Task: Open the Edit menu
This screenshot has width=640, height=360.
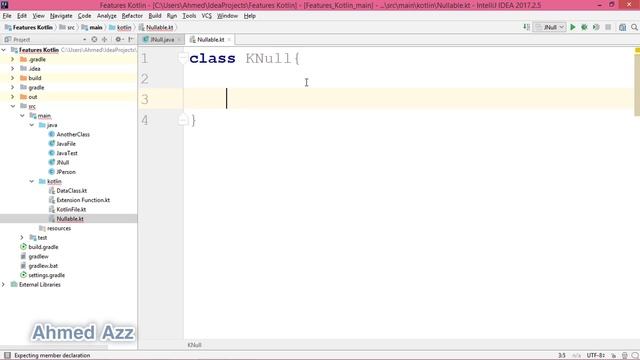Action: [22, 16]
